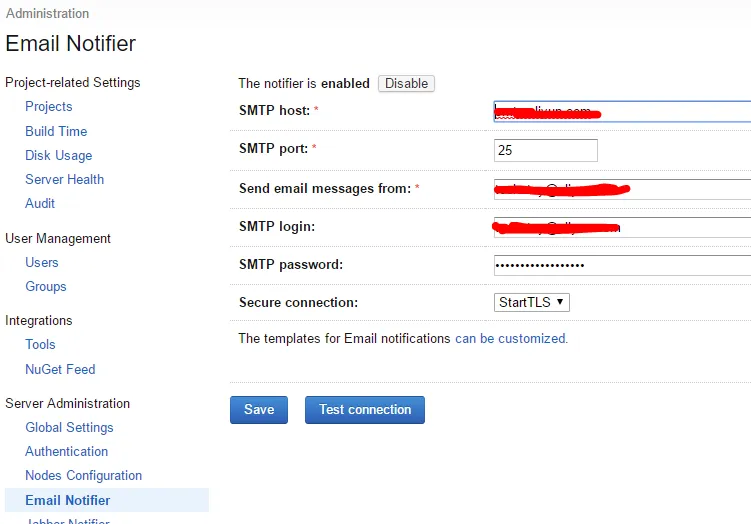
Task: Open the 'can be customized' templates link
Action: point(511,339)
